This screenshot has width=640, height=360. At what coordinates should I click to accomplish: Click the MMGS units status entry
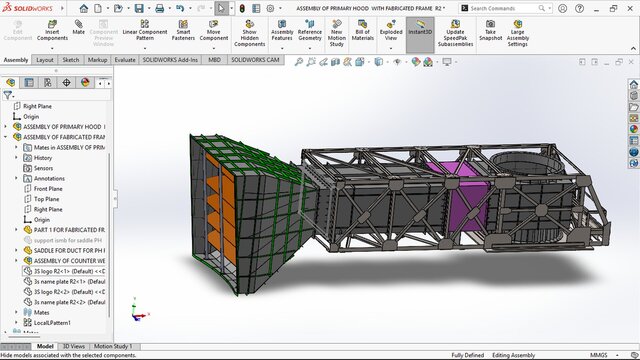pyautogui.click(x=598, y=355)
